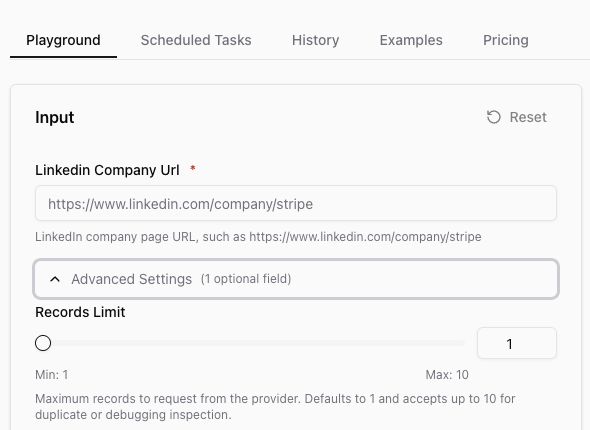590x430 pixels.
Task: Focus the Linkedin Company Url input field
Action: tap(296, 204)
